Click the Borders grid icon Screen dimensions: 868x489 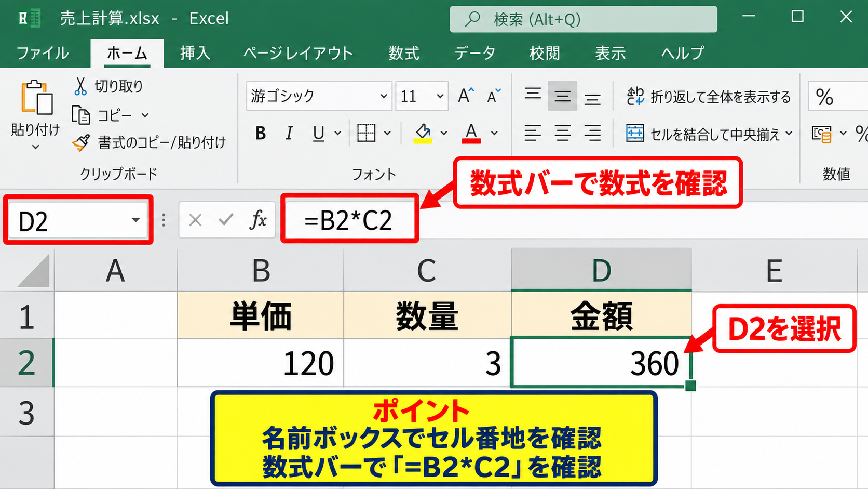pyautogui.click(x=366, y=133)
